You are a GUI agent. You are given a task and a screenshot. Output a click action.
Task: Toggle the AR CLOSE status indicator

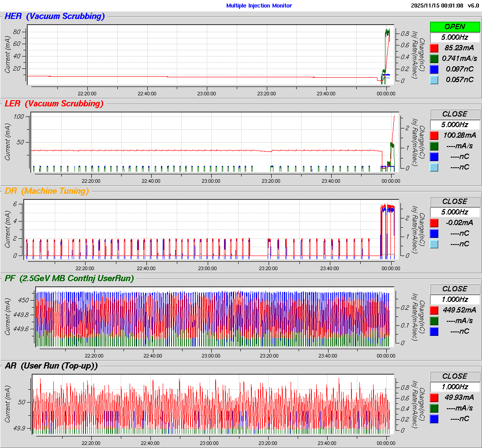click(x=455, y=376)
